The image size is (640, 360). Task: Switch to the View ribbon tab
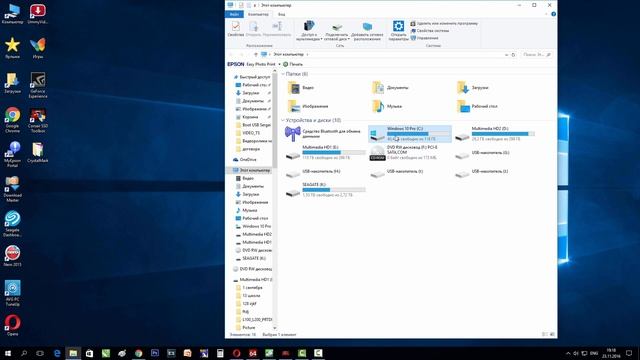click(282, 14)
